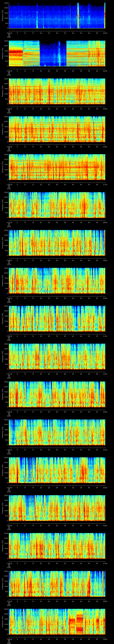Select the 7:23:00 start time label

(x=9, y=71)
